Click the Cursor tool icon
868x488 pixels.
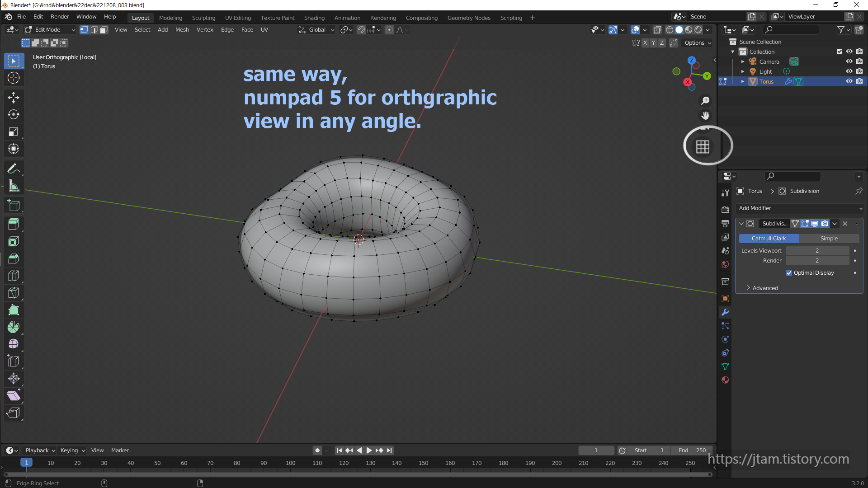14,78
